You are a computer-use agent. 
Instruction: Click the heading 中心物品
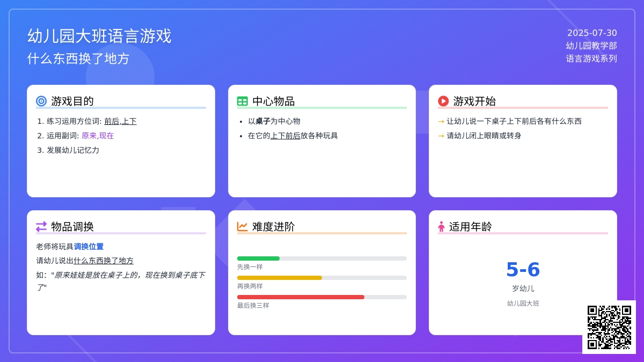click(x=274, y=101)
